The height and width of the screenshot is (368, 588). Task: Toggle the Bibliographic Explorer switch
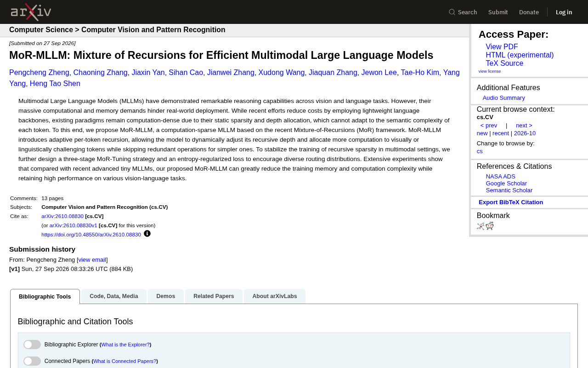pos(32,345)
